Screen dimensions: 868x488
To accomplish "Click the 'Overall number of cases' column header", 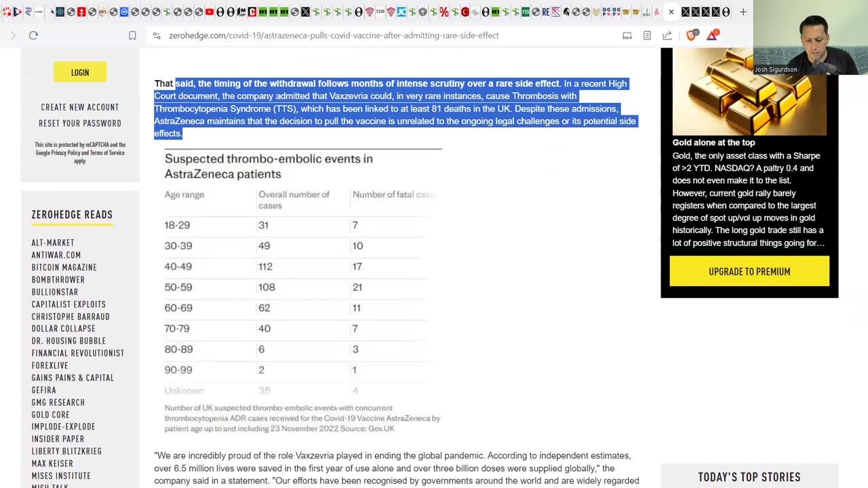I will tap(294, 200).
